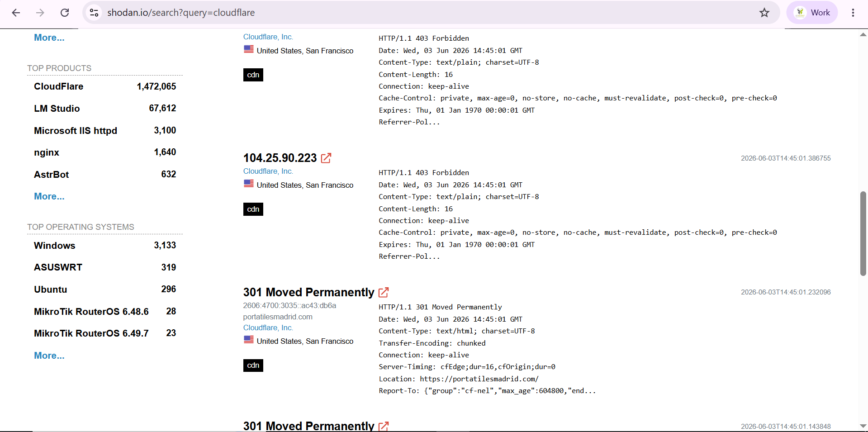Click the cdn tag in topmost result
The image size is (868, 432).
coord(253,75)
